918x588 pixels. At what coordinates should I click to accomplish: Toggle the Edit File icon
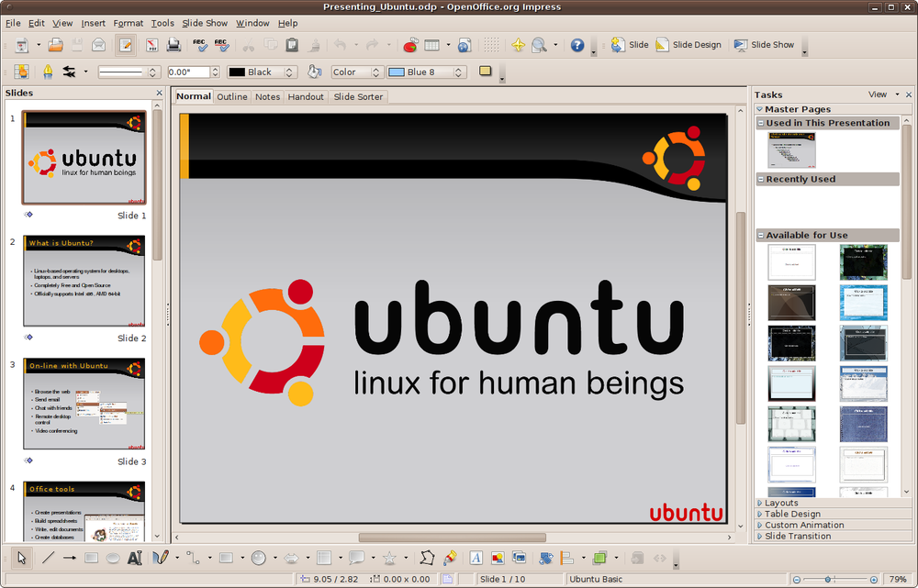(125, 45)
